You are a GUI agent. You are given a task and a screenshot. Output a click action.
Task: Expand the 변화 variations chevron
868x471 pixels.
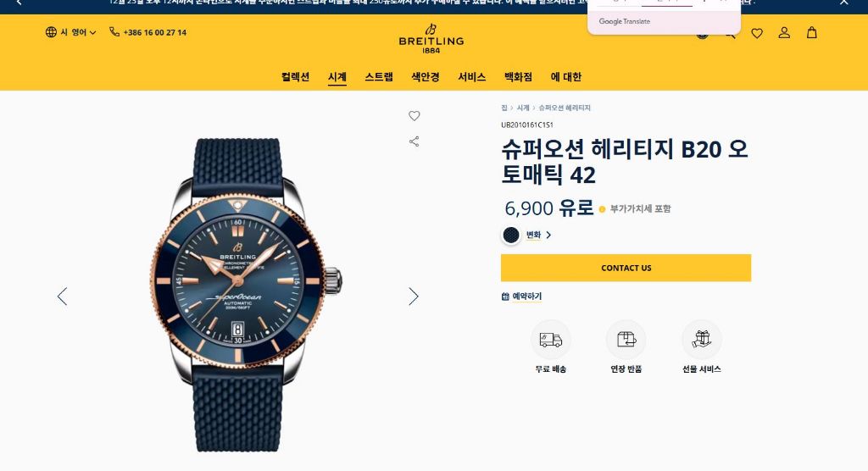(x=548, y=235)
